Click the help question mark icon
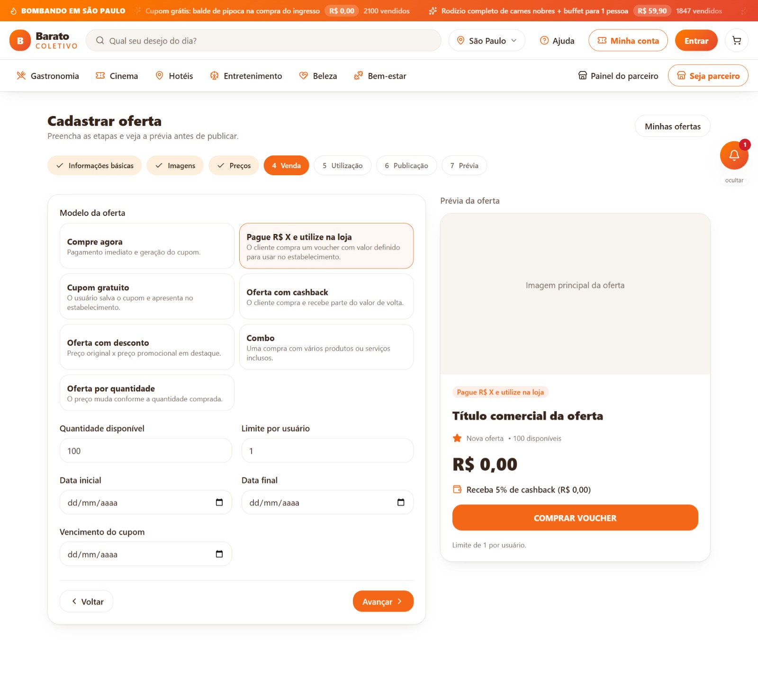 (544, 41)
